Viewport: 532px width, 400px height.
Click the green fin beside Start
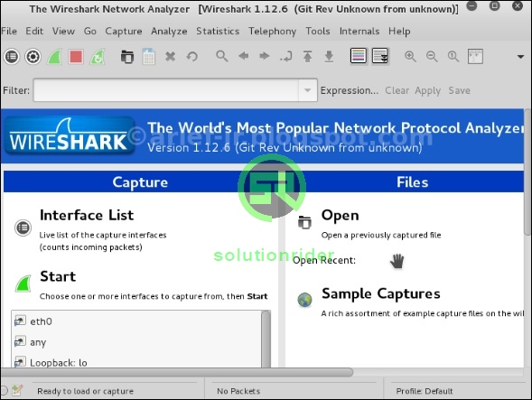tap(23, 284)
